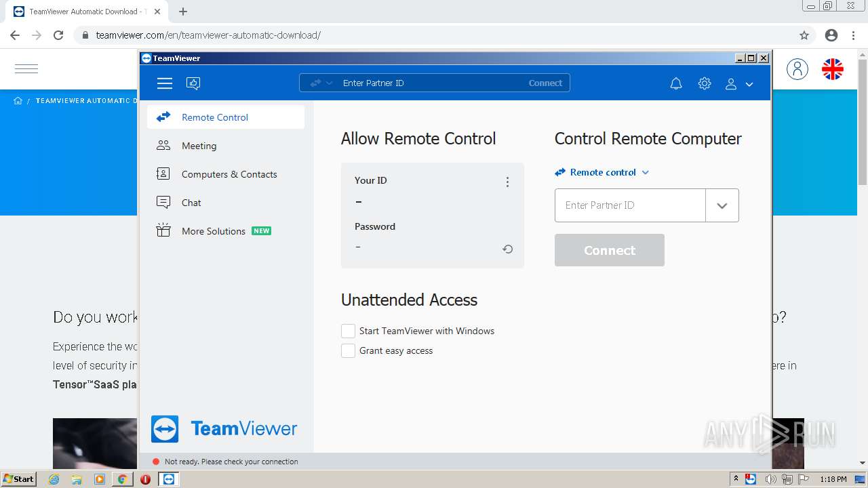The image size is (868, 488).
Task: Click the home breadcrumb icon on the webpage
Action: coord(18,100)
